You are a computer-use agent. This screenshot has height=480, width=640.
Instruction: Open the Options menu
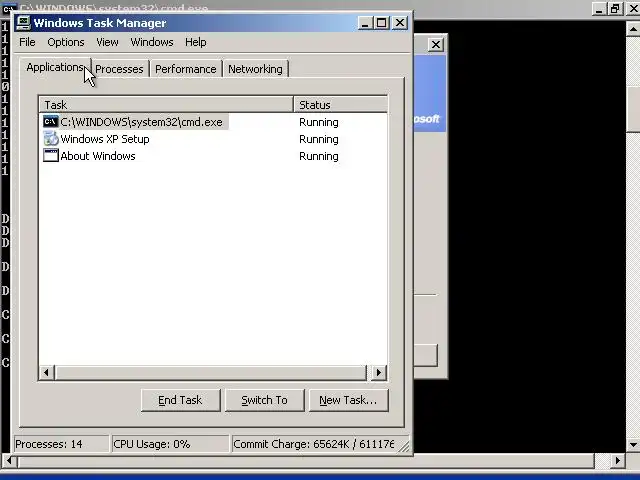click(x=66, y=42)
